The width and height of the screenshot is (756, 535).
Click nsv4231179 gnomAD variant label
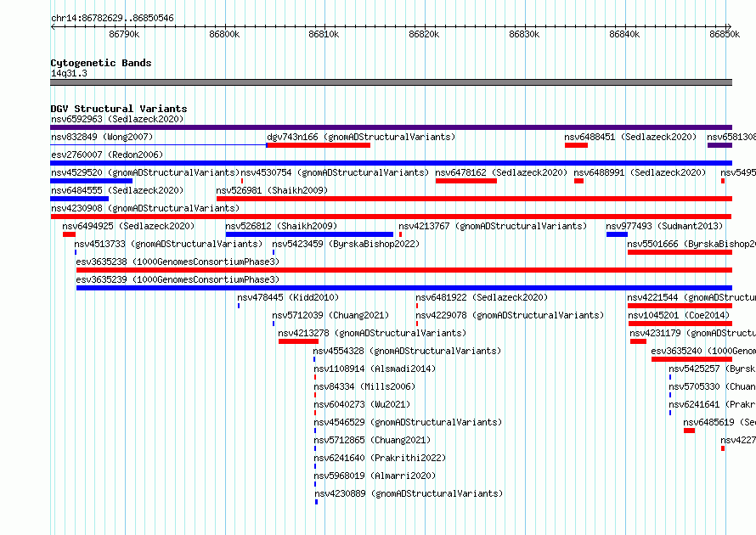click(692, 333)
